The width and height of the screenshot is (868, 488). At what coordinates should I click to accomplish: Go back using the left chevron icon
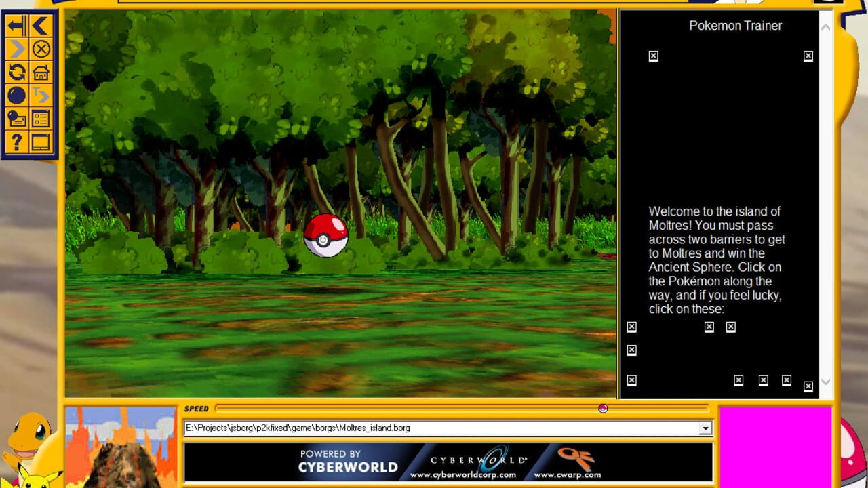click(x=41, y=26)
